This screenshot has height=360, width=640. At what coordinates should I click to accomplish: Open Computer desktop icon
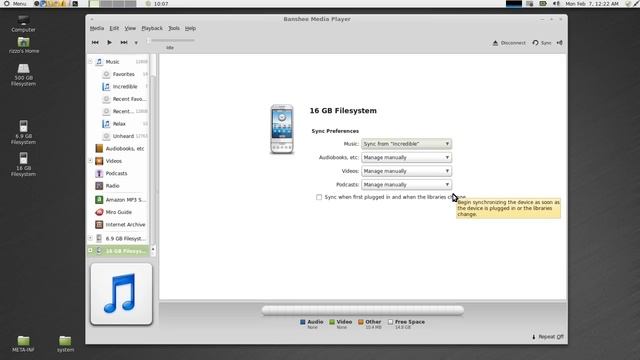tap(23, 24)
